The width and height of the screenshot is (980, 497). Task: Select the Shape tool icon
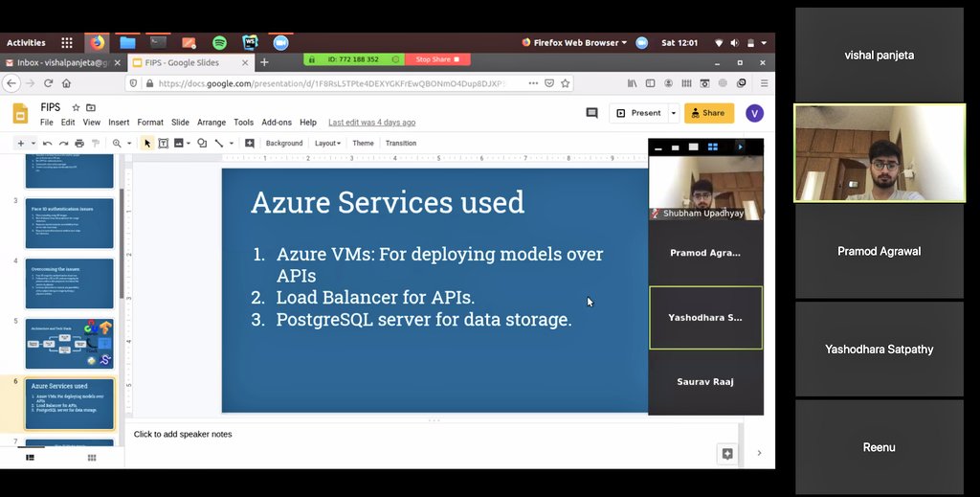click(x=202, y=143)
